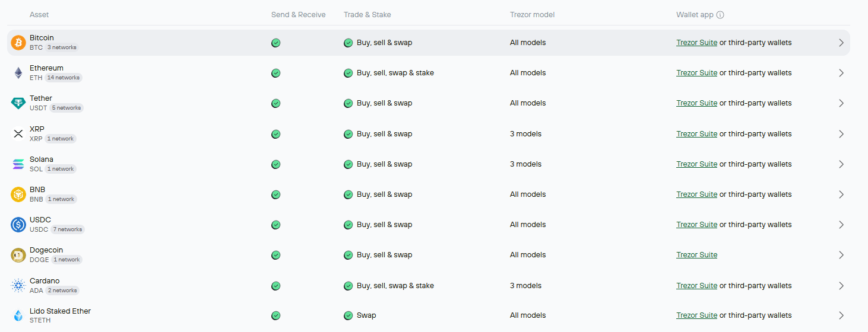The width and height of the screenshot is (868, 332).
Task: Click the Bitcoin coin icon
Action: (x=18, y=43)
